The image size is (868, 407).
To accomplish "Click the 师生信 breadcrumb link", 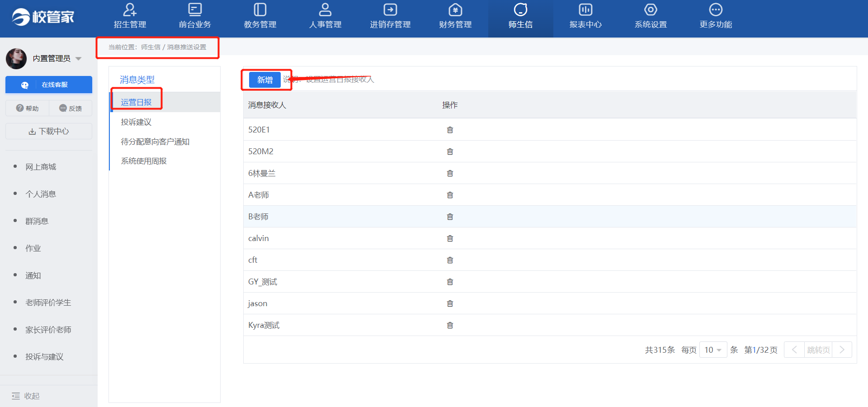I will [x=151, y=47].
